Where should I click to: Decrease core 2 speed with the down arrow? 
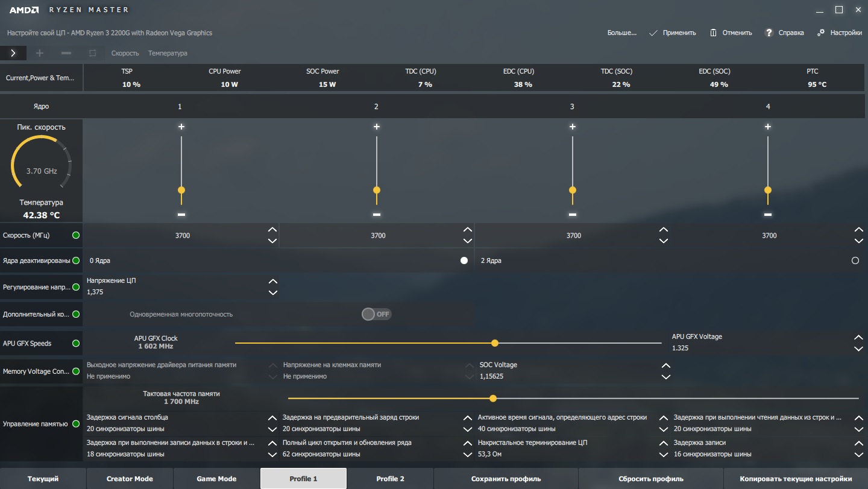(468, 241)
